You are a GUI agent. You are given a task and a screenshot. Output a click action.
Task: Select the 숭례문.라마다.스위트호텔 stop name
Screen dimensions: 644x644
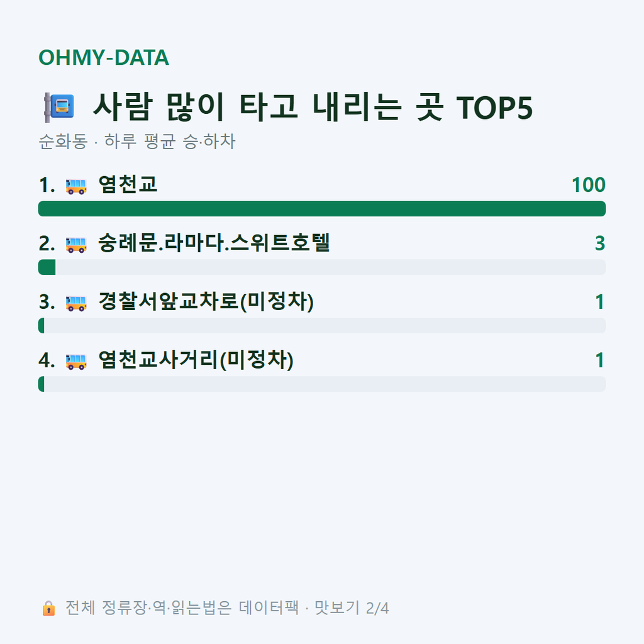point(214,243)
